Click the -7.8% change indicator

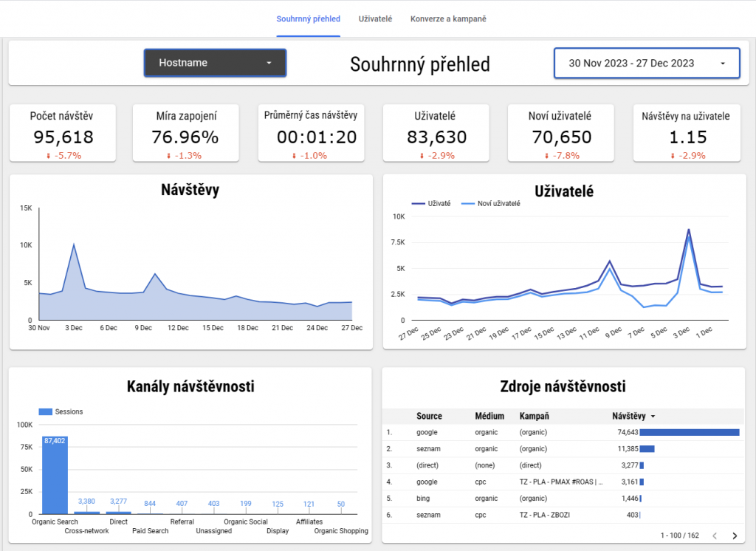click(x=562, y=155)
